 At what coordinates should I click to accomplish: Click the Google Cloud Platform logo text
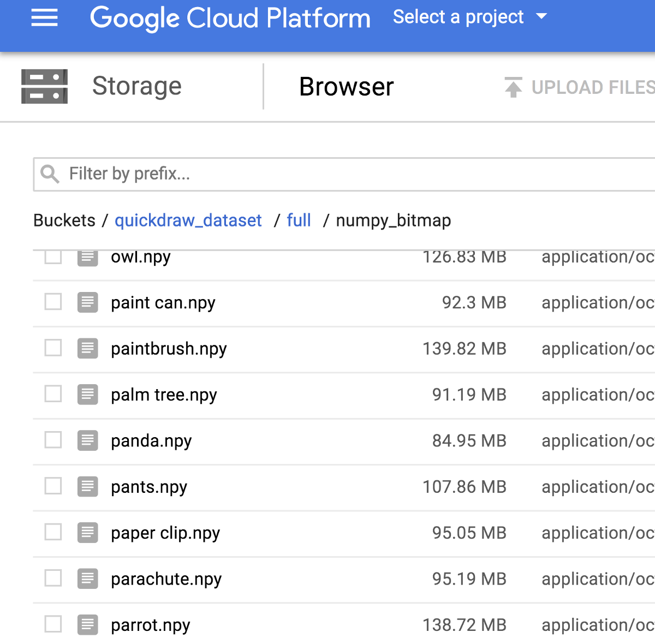click(x=230, y=18)
